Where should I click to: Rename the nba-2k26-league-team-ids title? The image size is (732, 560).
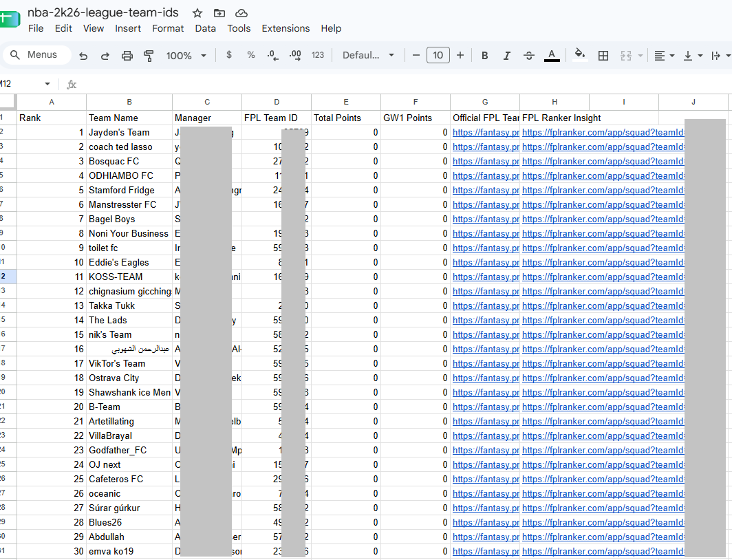103,12
